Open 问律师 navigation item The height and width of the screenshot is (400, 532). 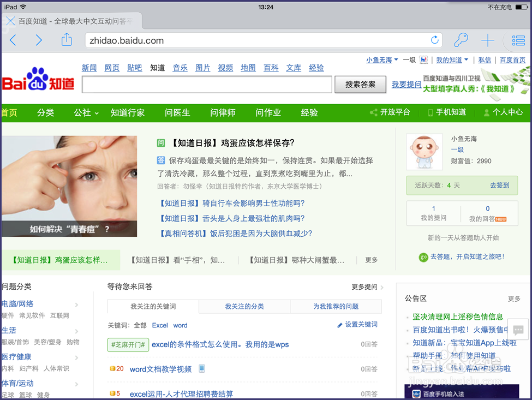[223, 112]
